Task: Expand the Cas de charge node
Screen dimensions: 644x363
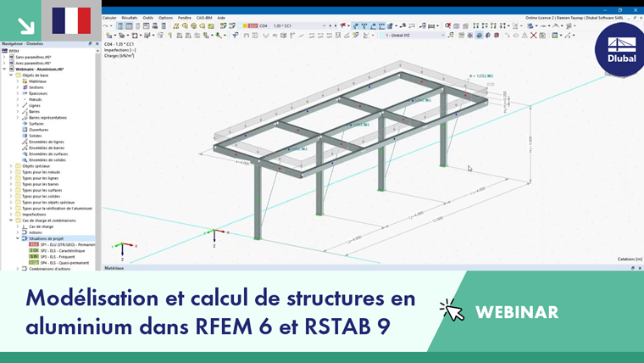Action: [18, 226]
